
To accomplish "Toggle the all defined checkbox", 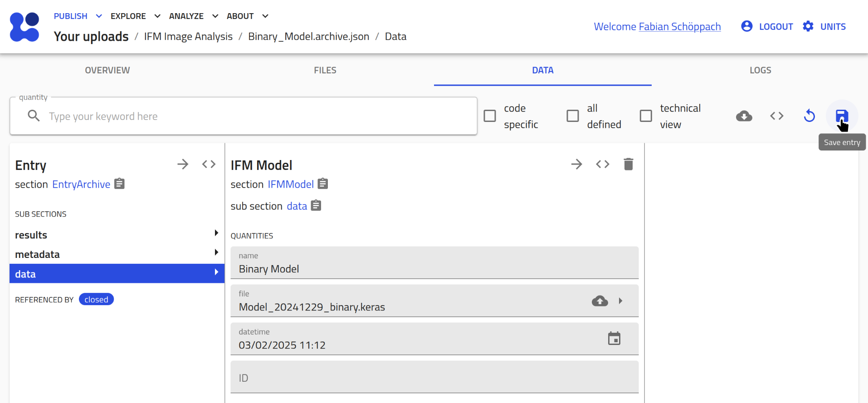I will click(x=573, y=116).
